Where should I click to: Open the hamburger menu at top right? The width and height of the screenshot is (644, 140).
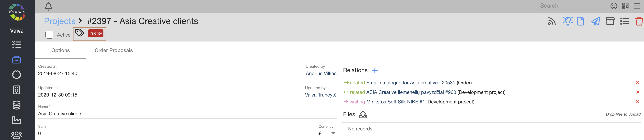pyautogui.click(x=637, y=6)
